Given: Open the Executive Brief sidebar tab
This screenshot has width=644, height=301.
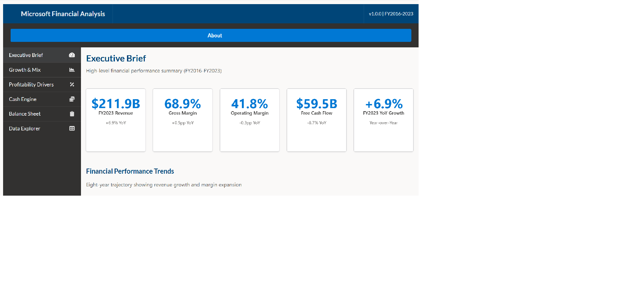Looking at the screenshot, I should [x=26, y=55].
